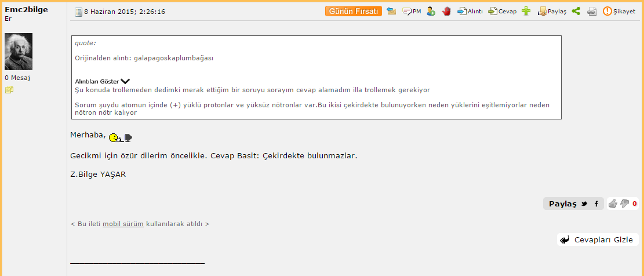Add user as friend icon
Image resolution: width=644 pixels, height=276 pixels.
point(431,12)
